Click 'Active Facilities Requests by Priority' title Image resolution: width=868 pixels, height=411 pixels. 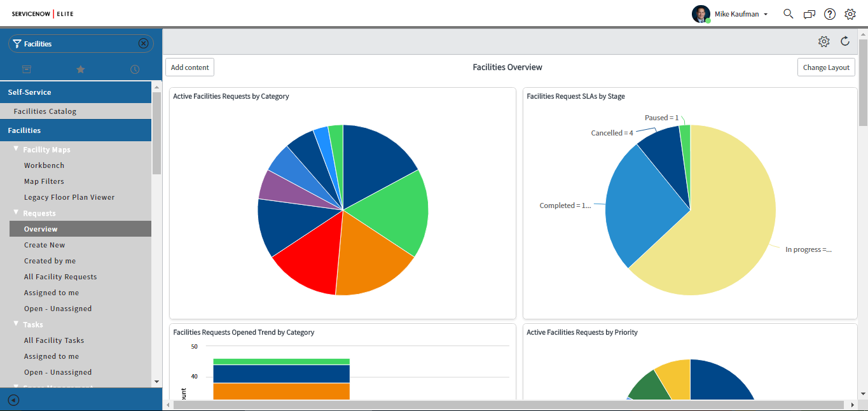582,332
